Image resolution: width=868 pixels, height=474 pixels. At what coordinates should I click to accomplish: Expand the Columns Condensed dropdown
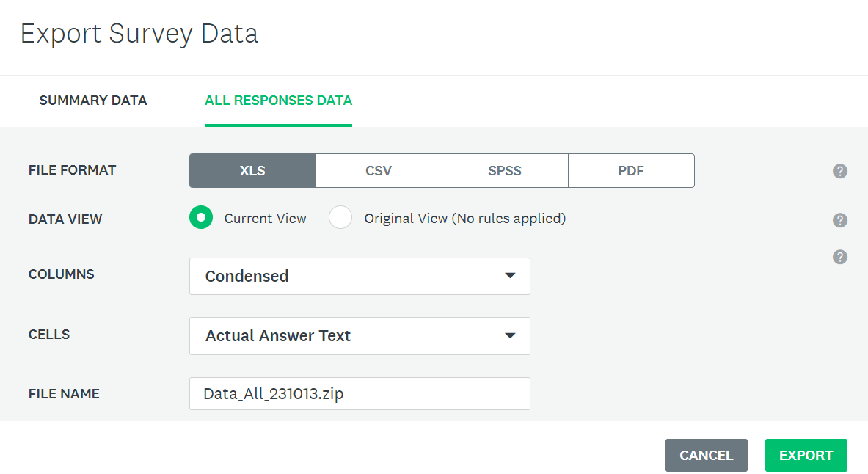click(x=360, y=277)
